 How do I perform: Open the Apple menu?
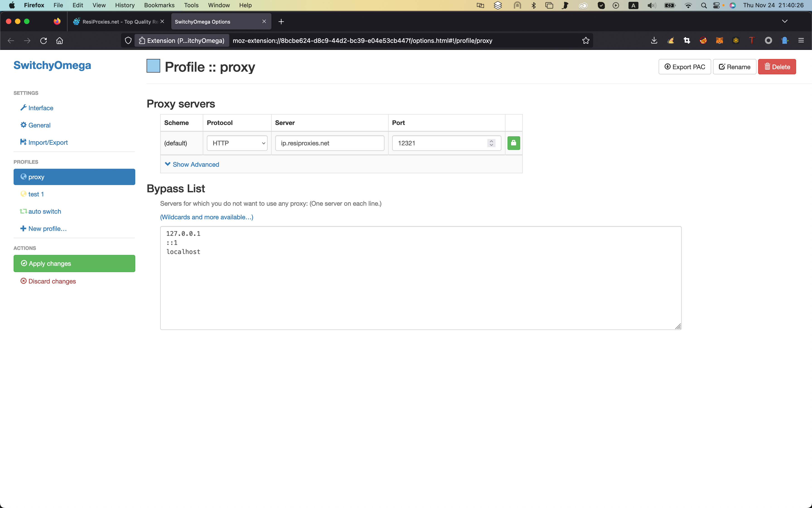(12, 5)
